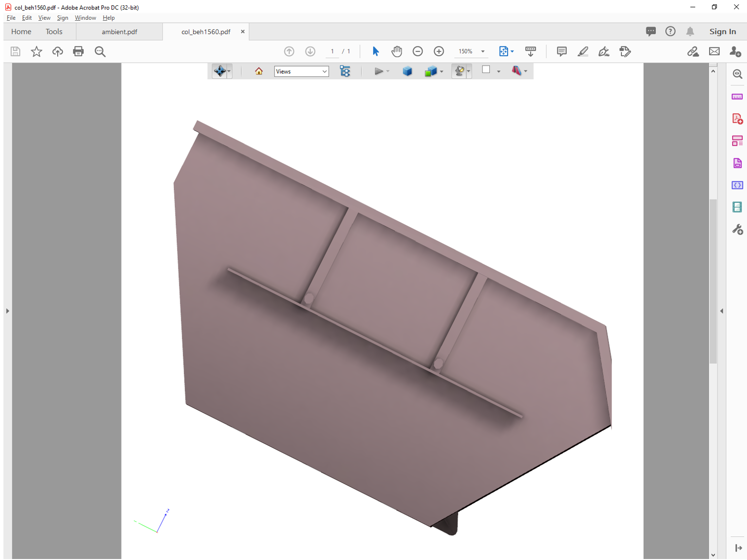The height and width of the screenshot is (560, 747).
Task: Open the Measure tool in right sidebar
Action: [x=737, y=97]
